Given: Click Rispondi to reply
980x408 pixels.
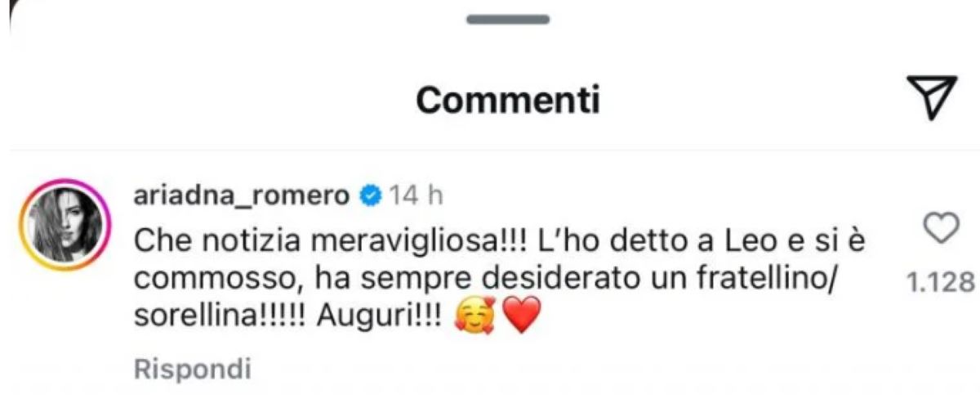Looking at the screenshot, I should (192, 369).
